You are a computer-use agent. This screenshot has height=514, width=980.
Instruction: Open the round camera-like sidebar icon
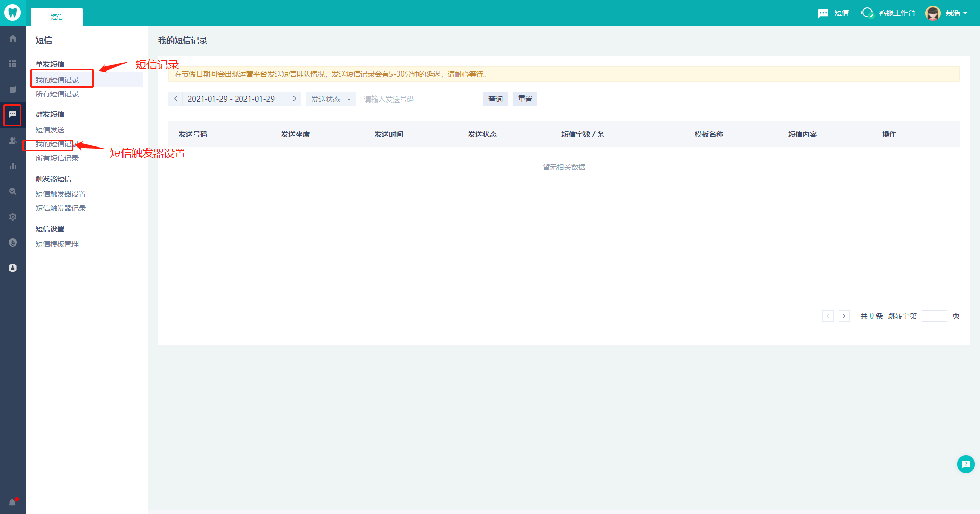tap(13, 242)
